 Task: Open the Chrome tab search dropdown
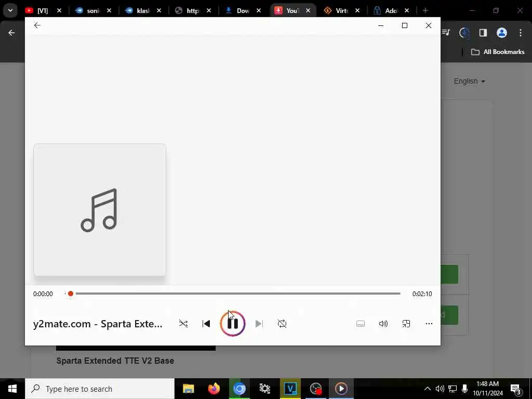pos(10,10)
